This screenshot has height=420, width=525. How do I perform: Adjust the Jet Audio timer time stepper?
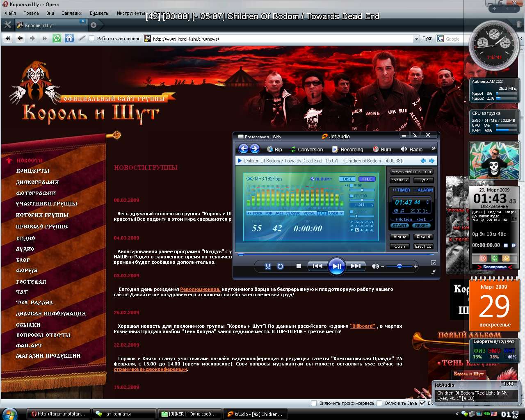[x=428, y=202]
